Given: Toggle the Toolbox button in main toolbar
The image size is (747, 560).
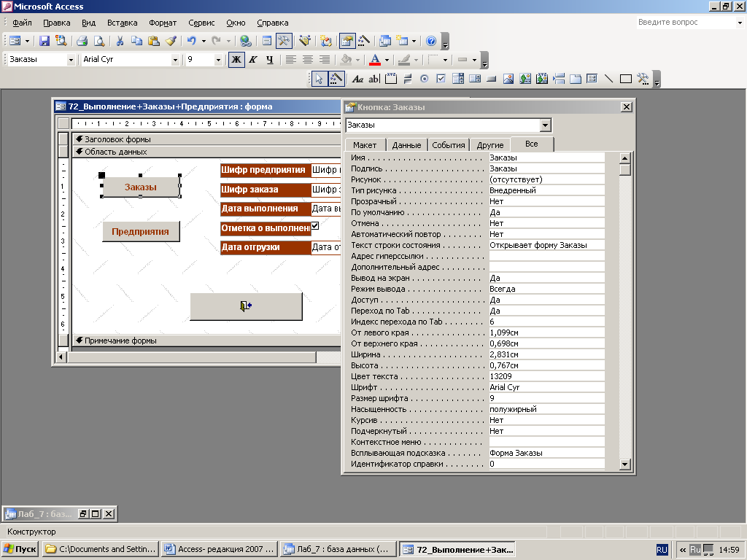Looking at the screenshot, I should point(284,41).
